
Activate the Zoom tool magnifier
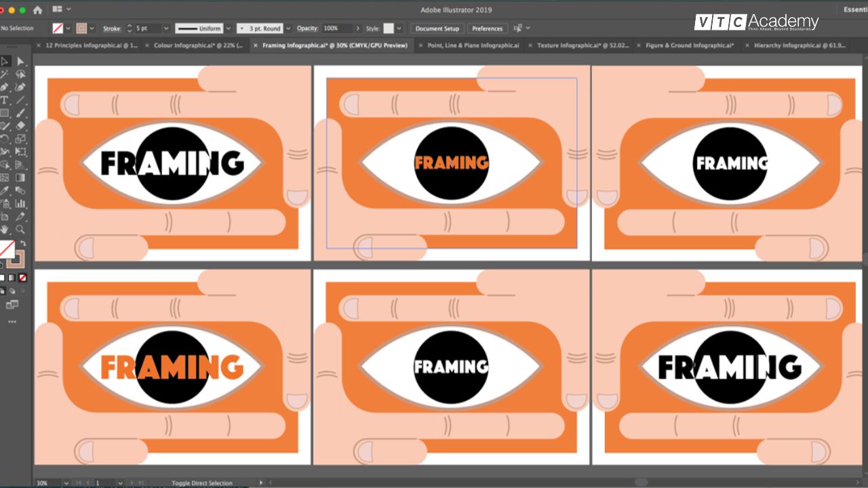(20, 229)
